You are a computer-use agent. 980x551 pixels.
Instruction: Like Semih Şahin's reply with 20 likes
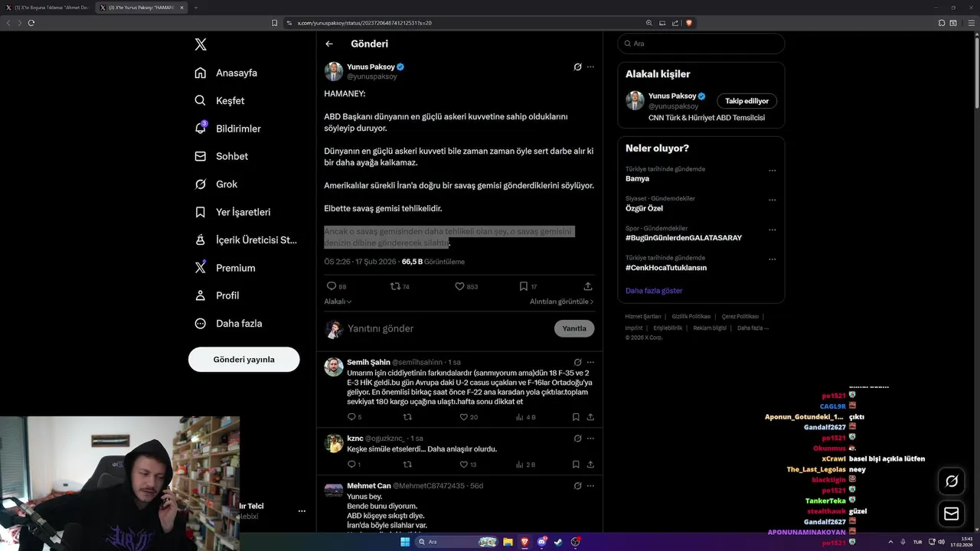point(463,417)
